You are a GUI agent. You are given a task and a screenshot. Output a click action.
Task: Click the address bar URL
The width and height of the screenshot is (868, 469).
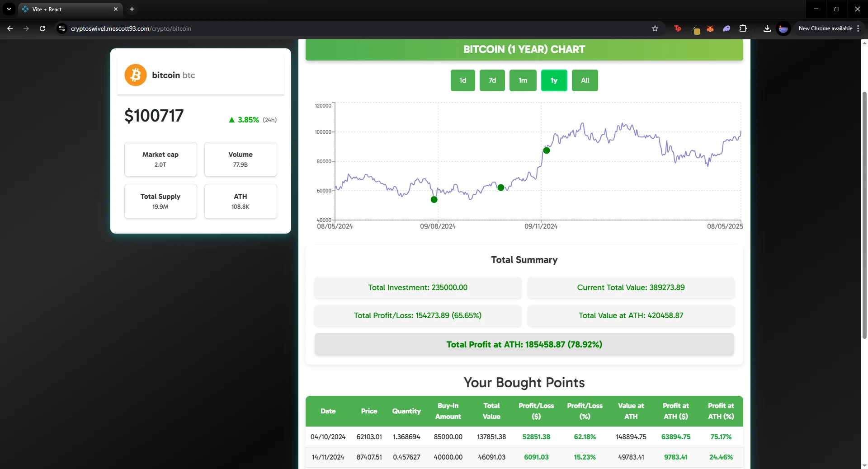point(131,28)
